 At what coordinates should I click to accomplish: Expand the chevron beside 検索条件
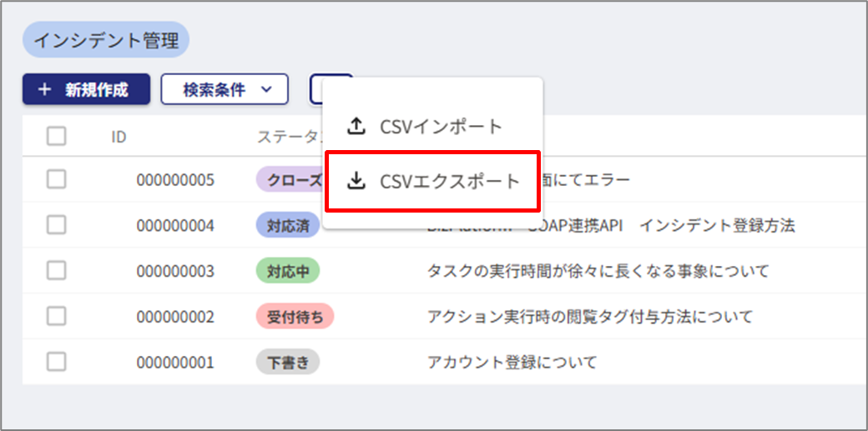[266, 90]
